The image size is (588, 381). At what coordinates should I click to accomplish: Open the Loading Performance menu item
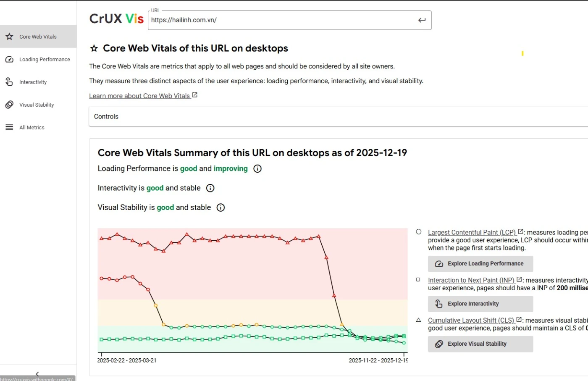45,59
